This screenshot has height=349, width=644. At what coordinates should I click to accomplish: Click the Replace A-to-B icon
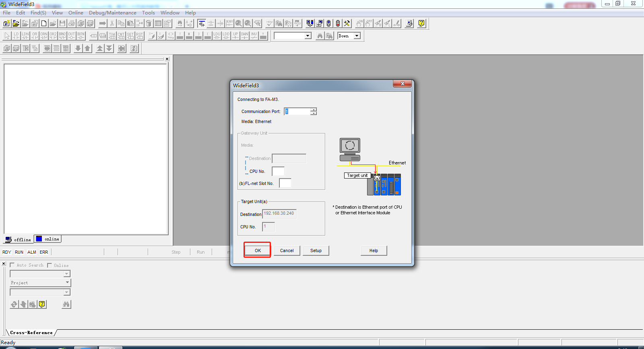[x=189, y=23]
